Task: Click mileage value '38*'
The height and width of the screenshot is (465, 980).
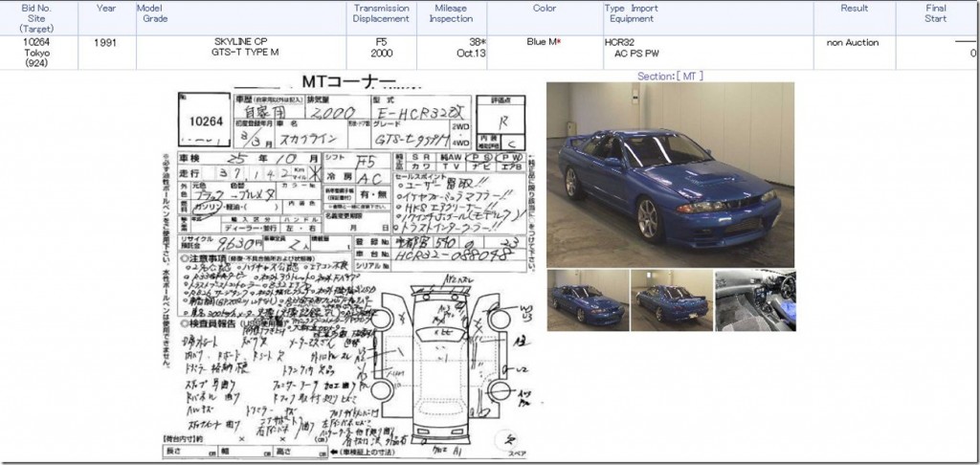Action: pyautogui.click(x=477, y=42)
